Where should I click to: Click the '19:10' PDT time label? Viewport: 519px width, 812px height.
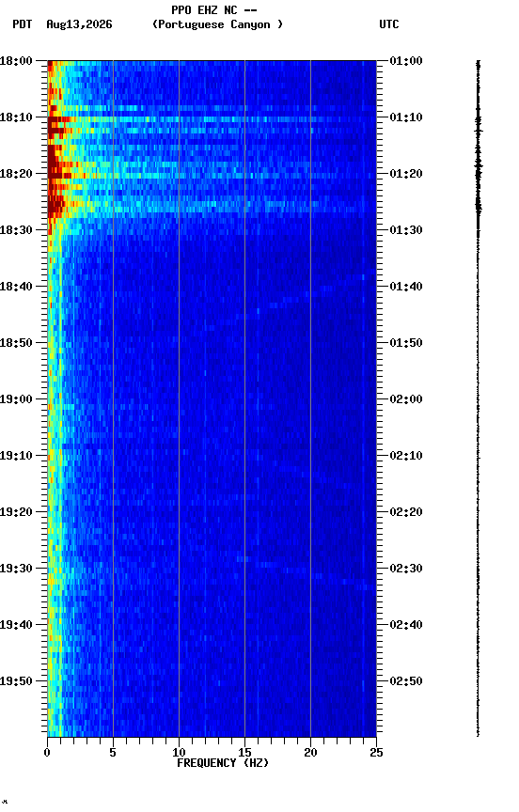click(x=16, y=456)
